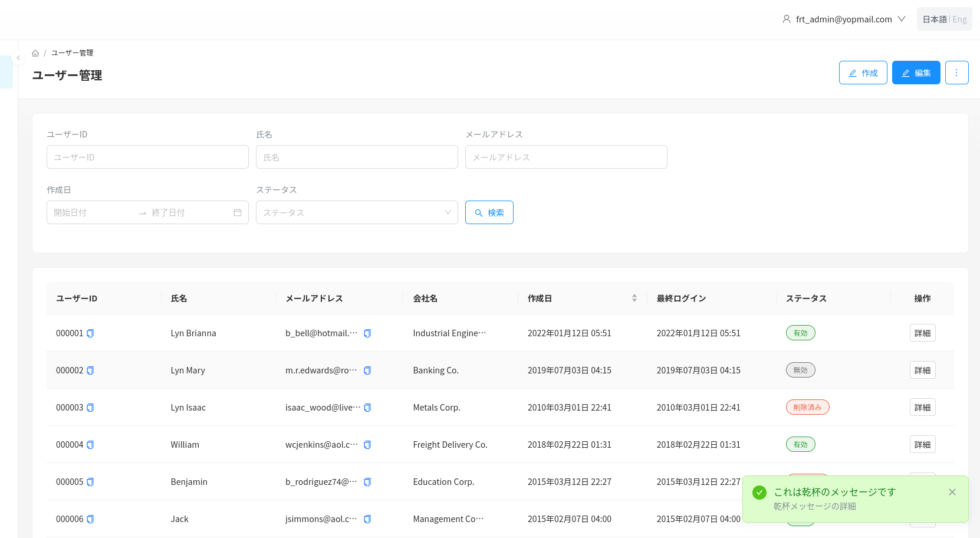
Task: Focus the ユーザーID input field
Action: coord(147,157)
